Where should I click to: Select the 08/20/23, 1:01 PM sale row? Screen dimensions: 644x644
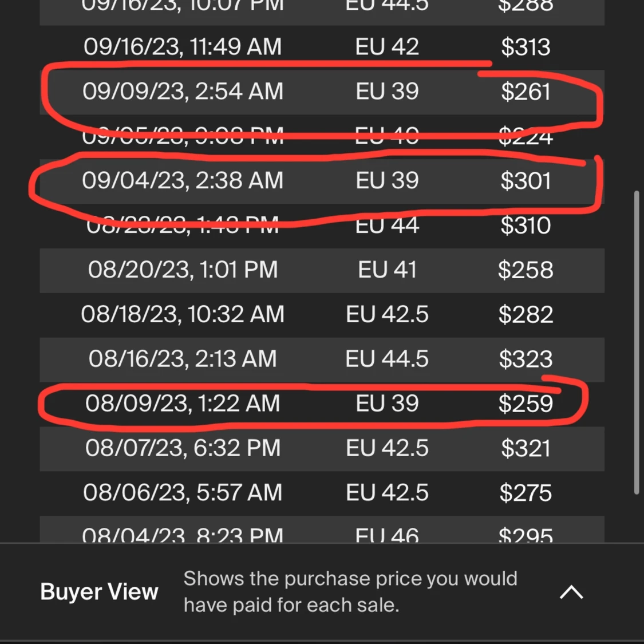click(322, 270)
